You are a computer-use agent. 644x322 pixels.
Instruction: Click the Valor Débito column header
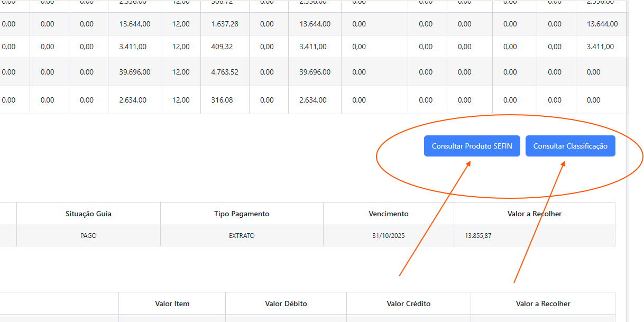[x=286, y=303]
